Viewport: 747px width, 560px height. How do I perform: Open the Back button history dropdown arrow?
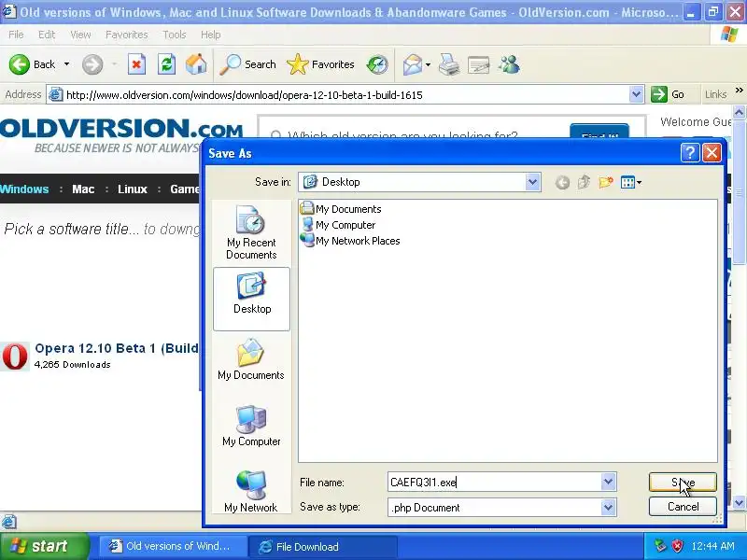click(x=66, y=64)
